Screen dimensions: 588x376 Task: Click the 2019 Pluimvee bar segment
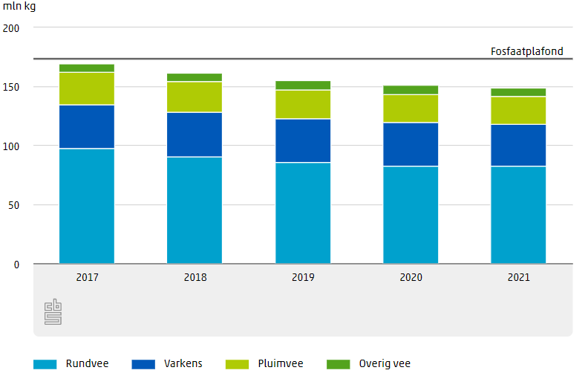coord(303,105)
